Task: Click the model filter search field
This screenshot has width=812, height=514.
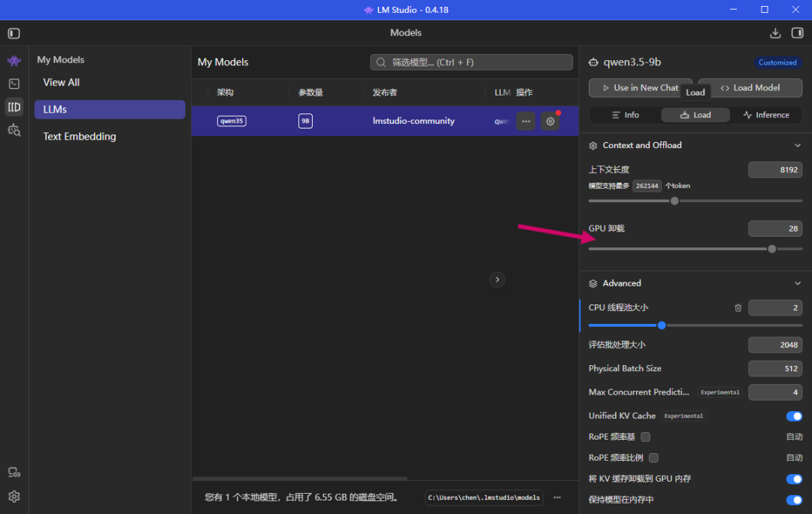Action: click(x=471, y=62)
